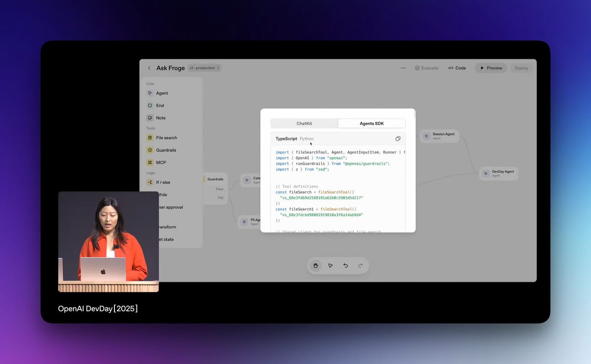Image resolution: width=591 pixels, height=364 pixels.
Task: Switch to the ChatKit tab
Action: [x=304, y=124]
